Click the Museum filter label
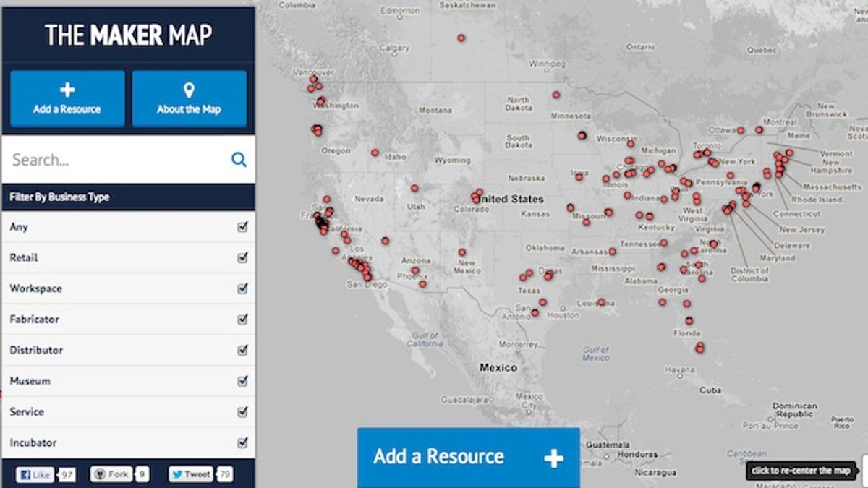The image size is (868, 488). (30, 381)
